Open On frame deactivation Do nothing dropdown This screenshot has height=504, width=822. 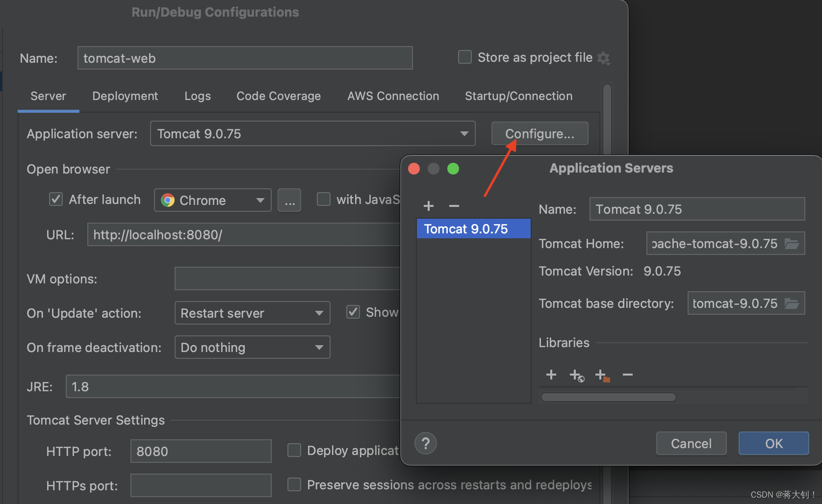tap(253, 347)
